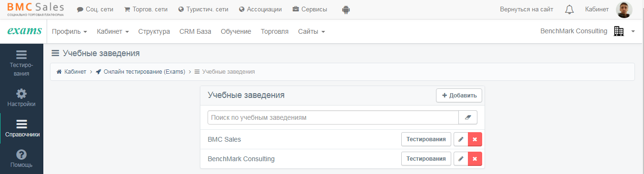
Task: Clear search with the eraser icon
Action: coord(468,117)
